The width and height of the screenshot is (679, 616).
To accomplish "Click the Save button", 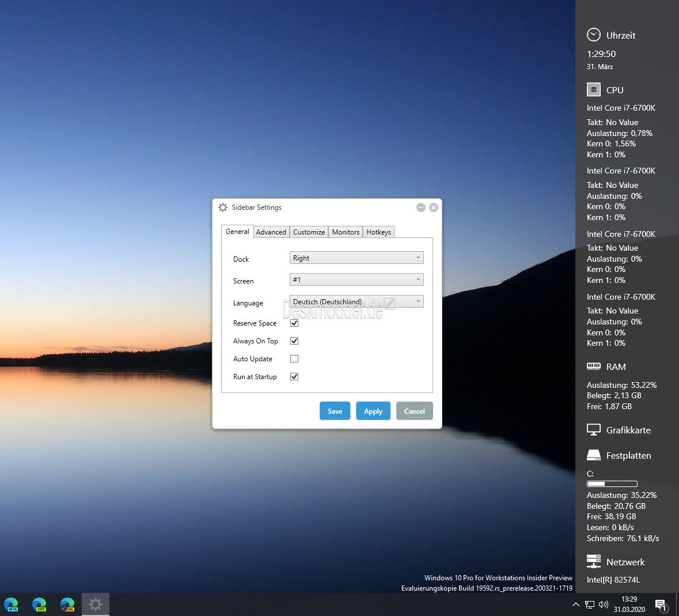I will 335,411.
